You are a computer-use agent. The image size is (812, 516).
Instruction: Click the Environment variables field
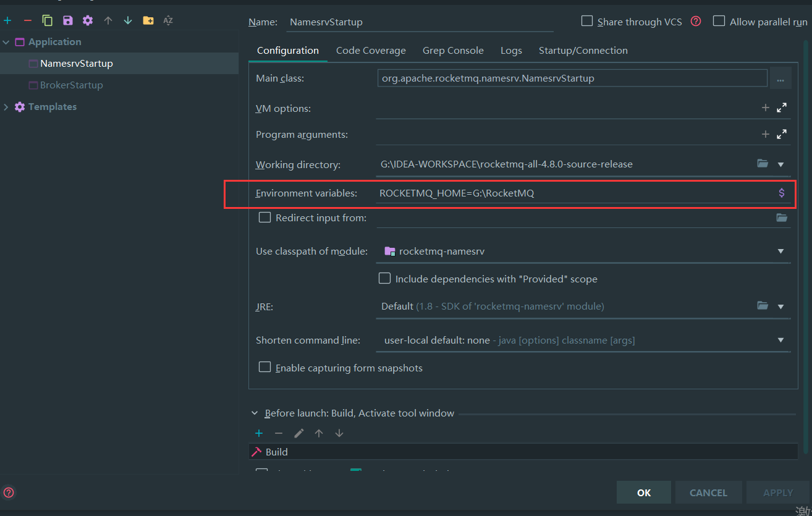pos(575,193)
